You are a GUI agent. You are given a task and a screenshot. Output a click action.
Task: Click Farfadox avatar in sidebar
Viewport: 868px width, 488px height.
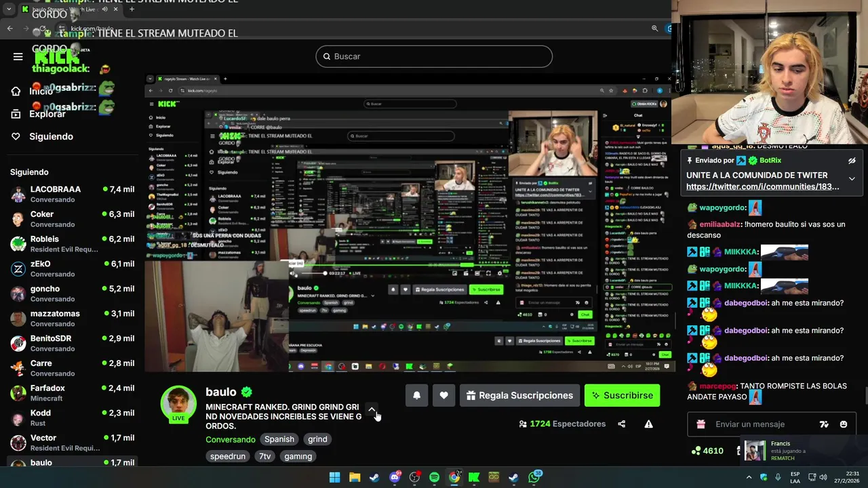[18, 393]
